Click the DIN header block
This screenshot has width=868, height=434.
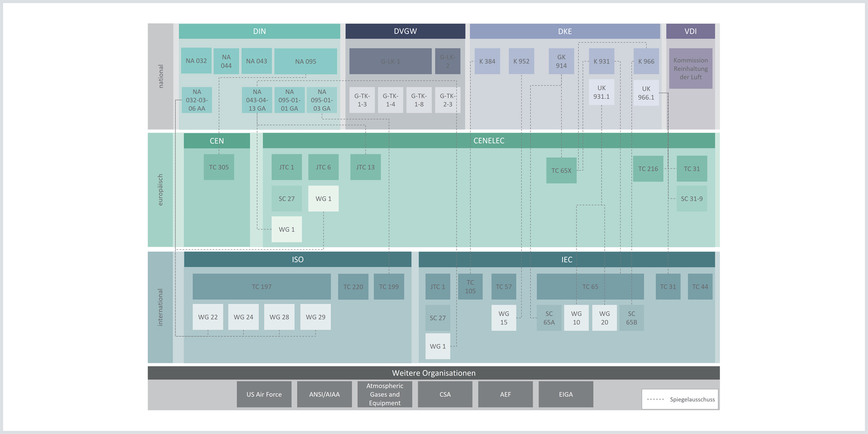[x=260, y=31]
